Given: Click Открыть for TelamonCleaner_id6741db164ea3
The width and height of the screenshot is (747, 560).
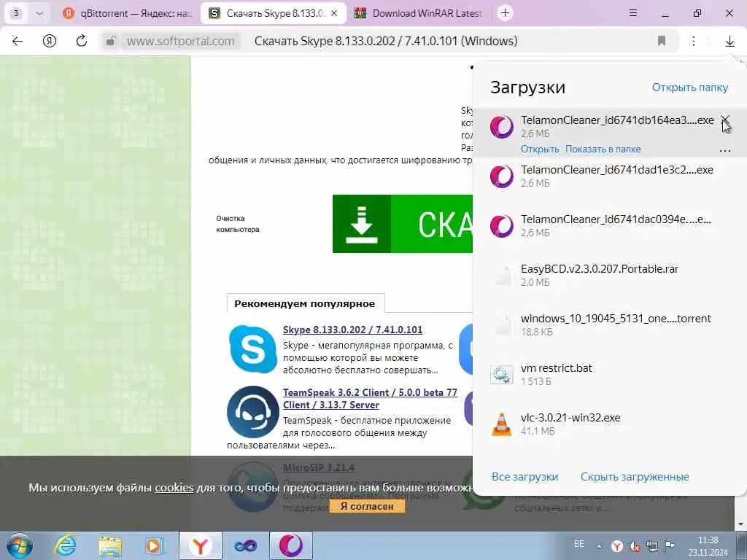Looking at the screenshot, I should tap(540, 149).
